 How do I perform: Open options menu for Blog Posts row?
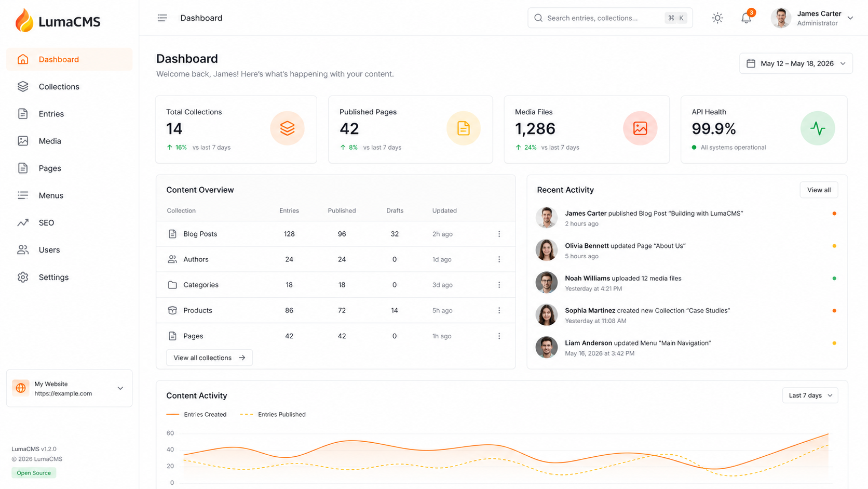(x=499, y=234)
